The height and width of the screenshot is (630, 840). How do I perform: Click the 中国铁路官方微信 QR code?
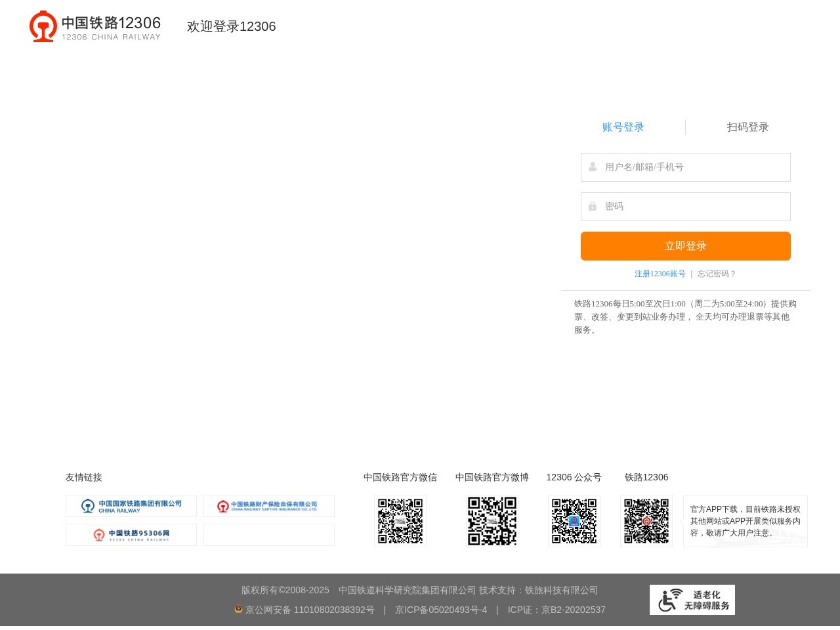click(x=400, y=521)
